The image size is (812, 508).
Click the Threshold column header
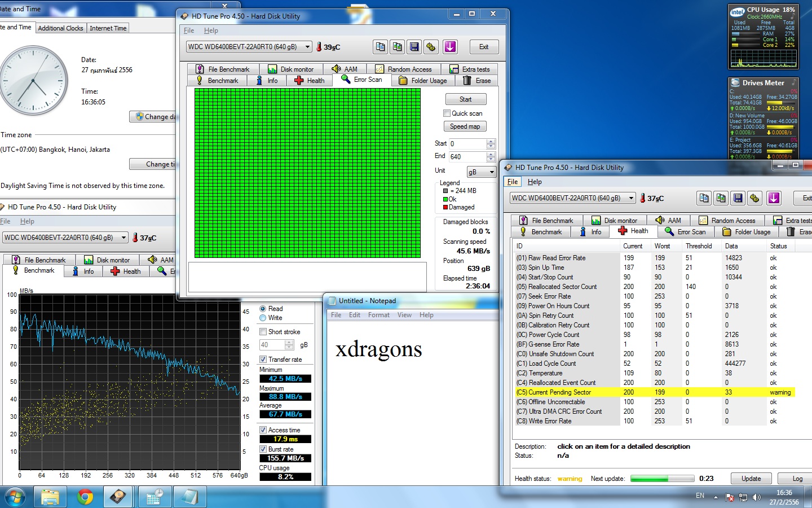[699, 246]
